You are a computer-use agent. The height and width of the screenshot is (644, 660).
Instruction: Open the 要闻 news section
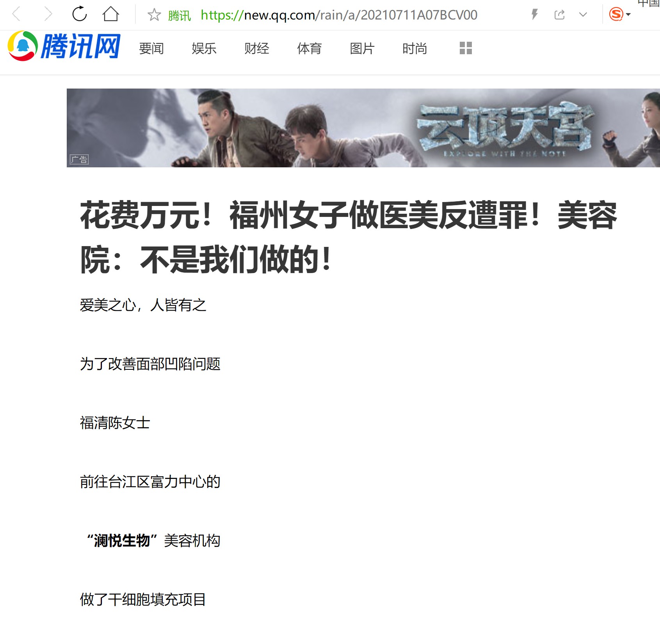(x=151, y=49)
